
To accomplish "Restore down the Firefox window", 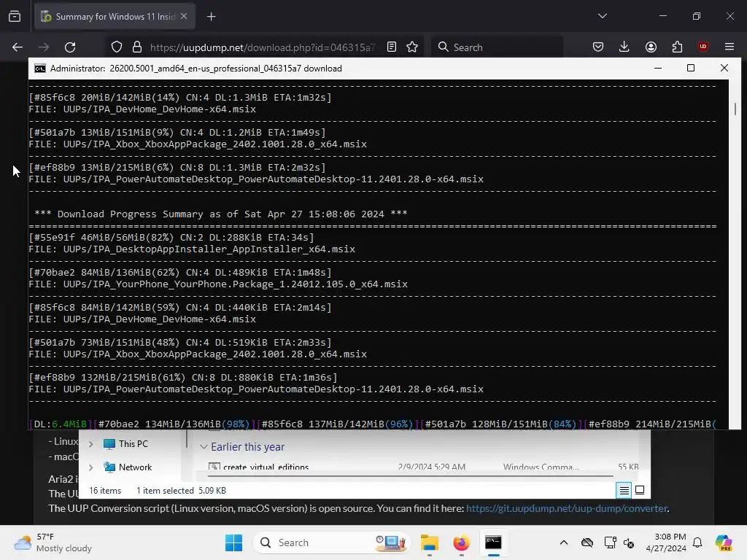I will coord(696,16).
